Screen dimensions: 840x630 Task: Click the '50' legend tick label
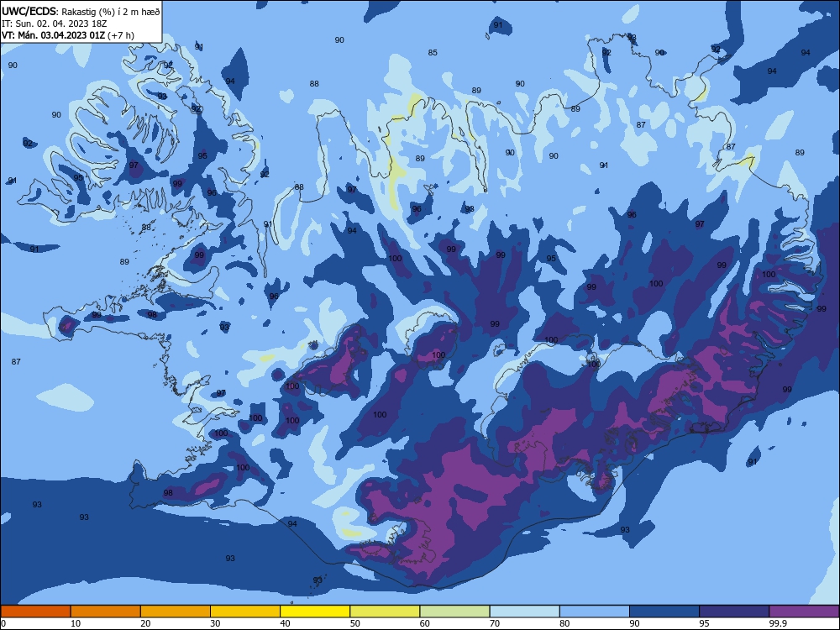[x=355, y=623]
